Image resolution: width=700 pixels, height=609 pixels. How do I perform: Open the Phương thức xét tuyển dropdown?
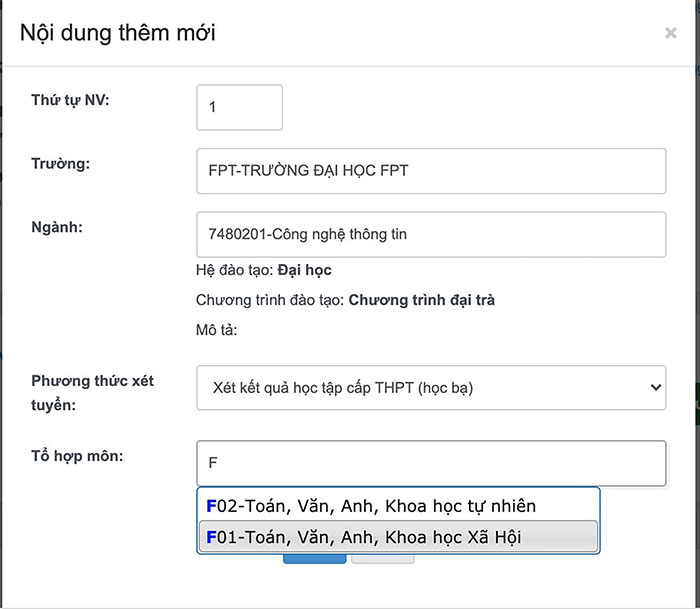click(x=431, y=387)
